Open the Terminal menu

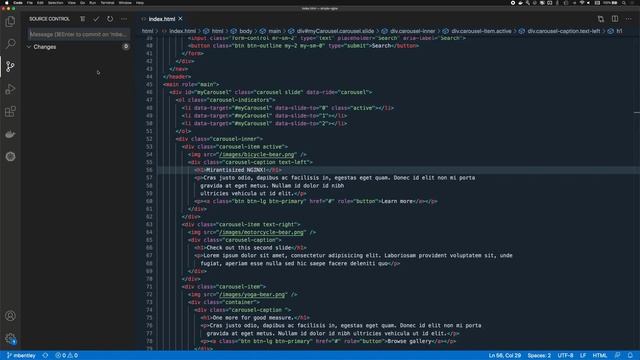[x=107, y=2]
